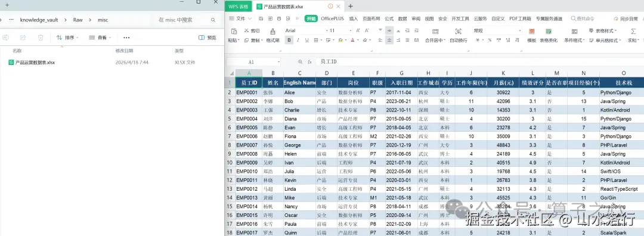Click the share icon in Explorer toolbar
The height and width of the screenshot is (236, 644).
[x=23, y=38]
